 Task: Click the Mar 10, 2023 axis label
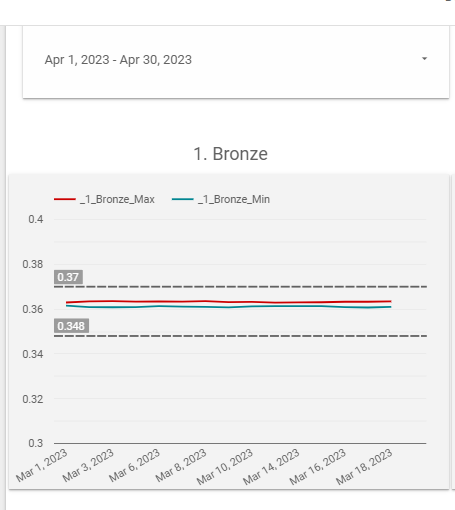pyautogui.click(x=225, y=467)
